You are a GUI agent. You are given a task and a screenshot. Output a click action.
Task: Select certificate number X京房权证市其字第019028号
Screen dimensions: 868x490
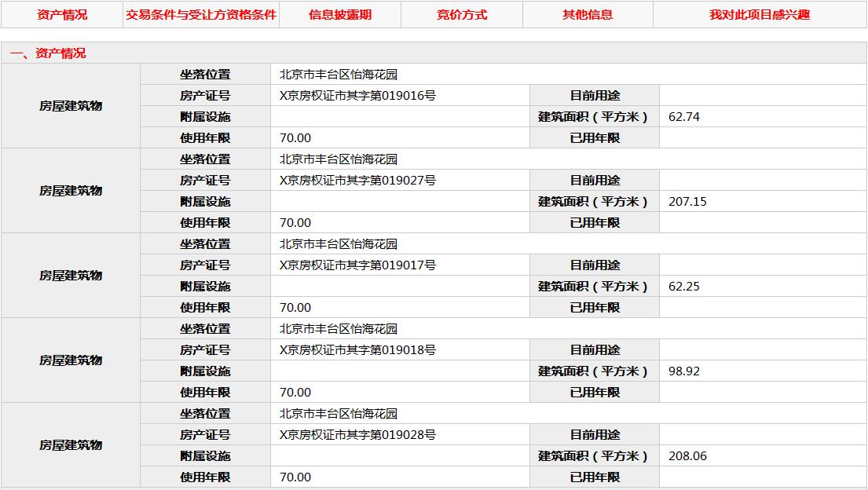(x=357, y=435)
